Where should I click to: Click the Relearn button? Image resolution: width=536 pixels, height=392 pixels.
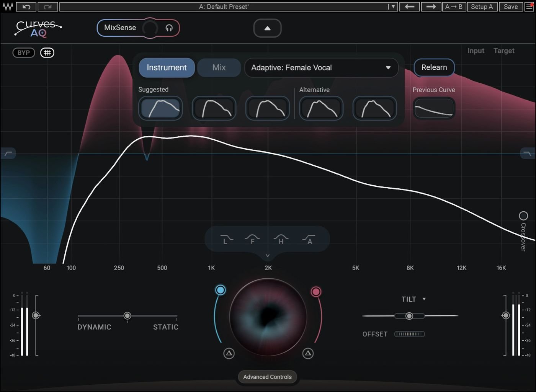(x=434, y=67)
